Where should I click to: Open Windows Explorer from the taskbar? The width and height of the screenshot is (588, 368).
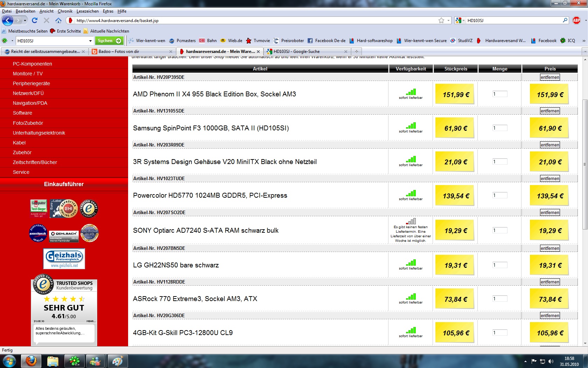(53, 361)
